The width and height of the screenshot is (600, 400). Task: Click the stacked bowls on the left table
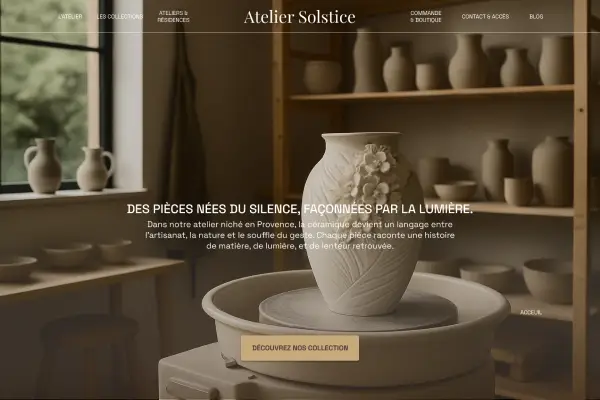coord(67,255)
